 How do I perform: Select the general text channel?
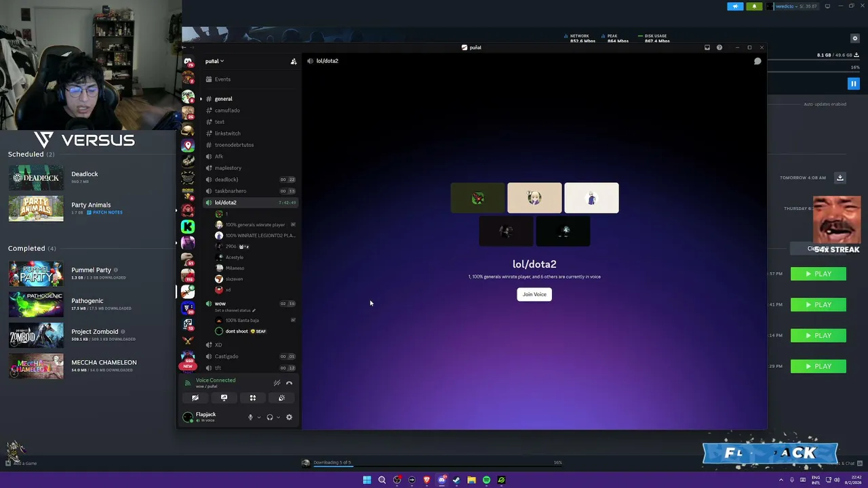[251, 99]
